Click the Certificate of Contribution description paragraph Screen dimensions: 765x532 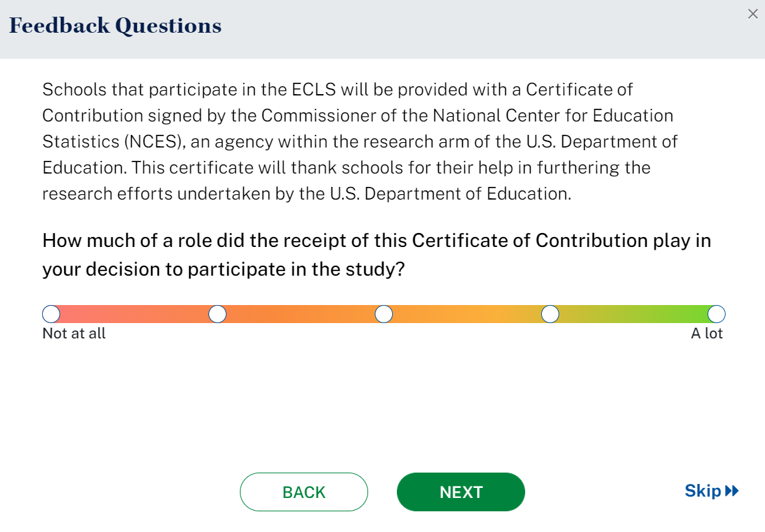359,142
